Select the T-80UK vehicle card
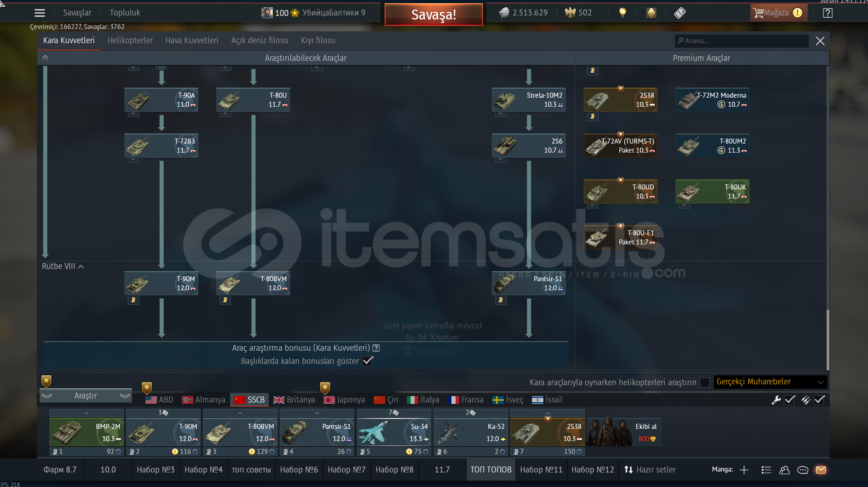Screen dimensions: 868x487 click(x=712, y=191)
